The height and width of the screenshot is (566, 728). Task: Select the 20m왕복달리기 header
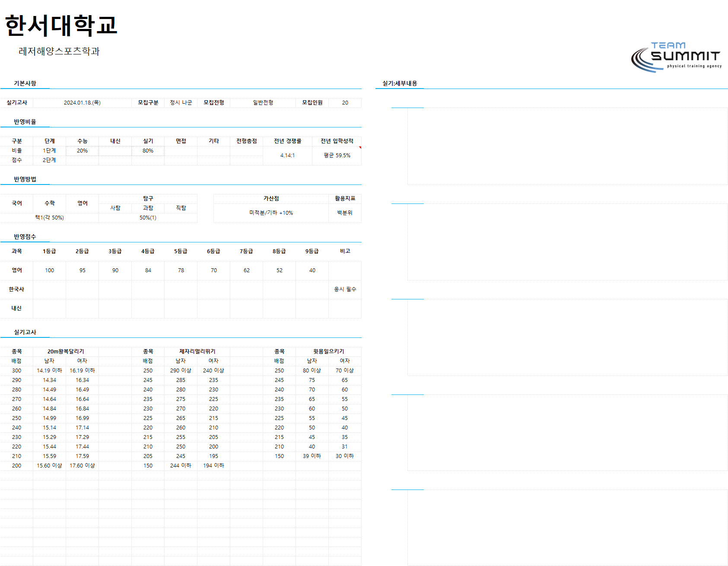click(66, 351)
